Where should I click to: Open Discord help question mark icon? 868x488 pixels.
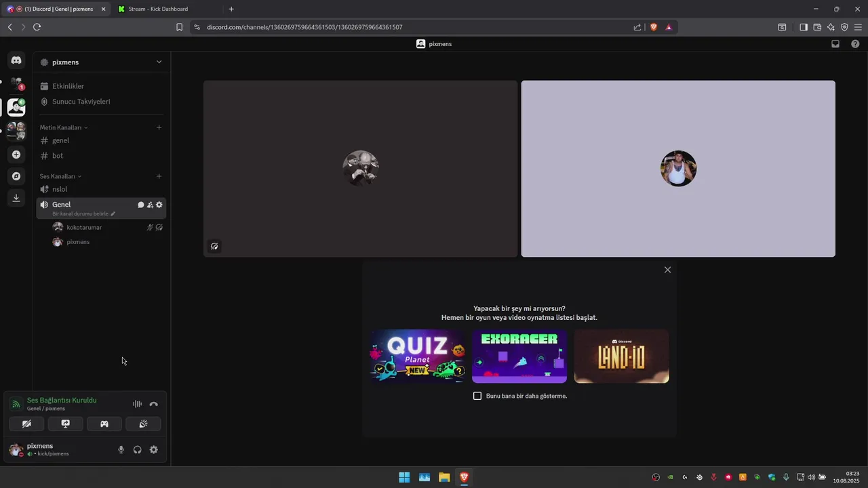tap(855, 43)
